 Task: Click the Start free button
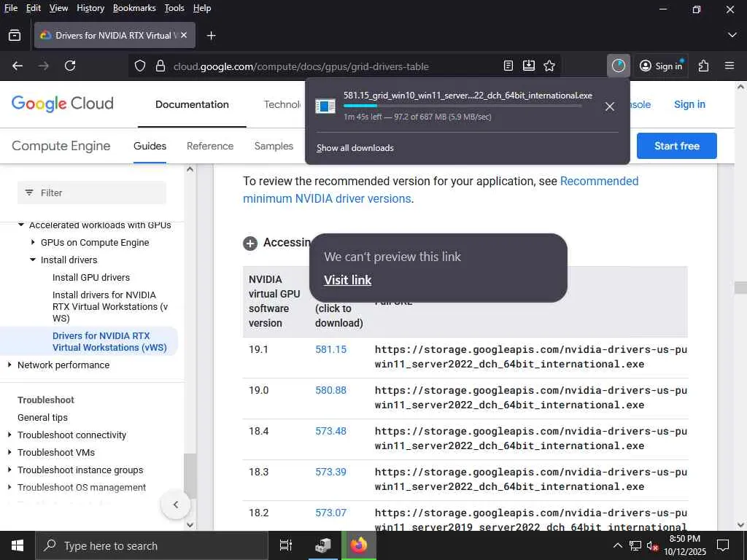coord(676,146)
